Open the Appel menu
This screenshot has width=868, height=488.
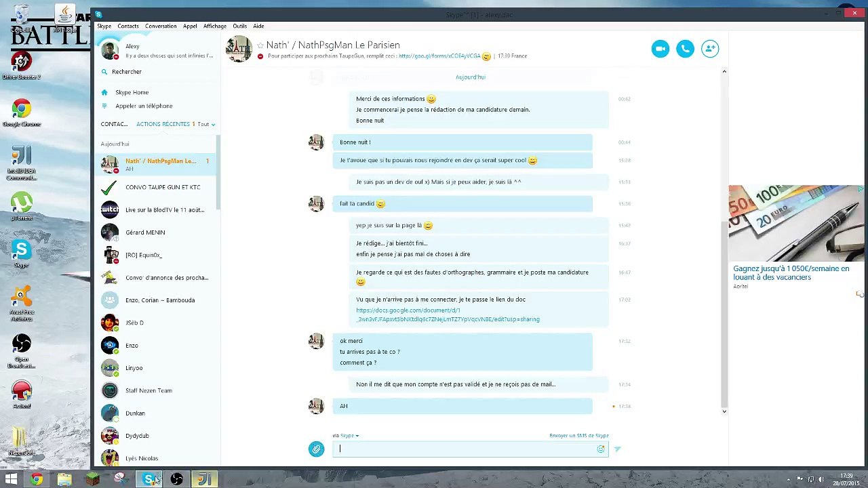coord(190,26)
